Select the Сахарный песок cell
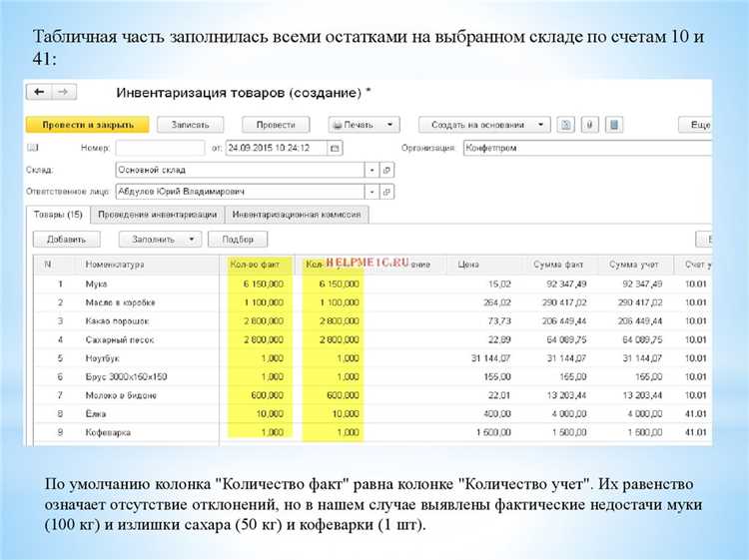Viewport: 749px width, 560px height. [120, 340]
